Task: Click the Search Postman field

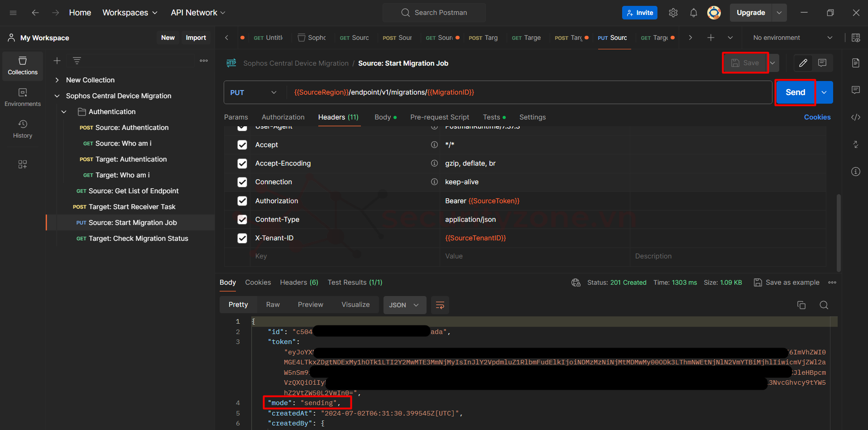Action: [434, 13]
